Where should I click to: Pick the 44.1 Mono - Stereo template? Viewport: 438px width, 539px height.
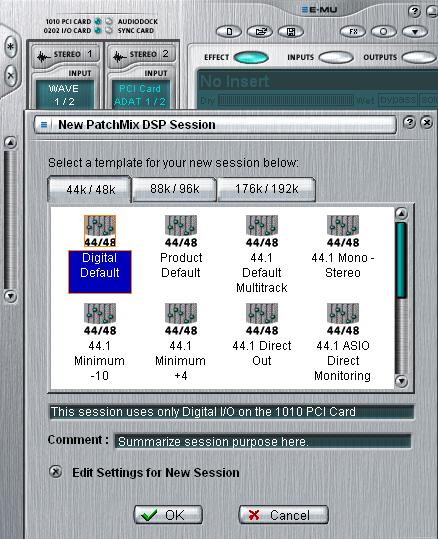[x=343, y=247]
